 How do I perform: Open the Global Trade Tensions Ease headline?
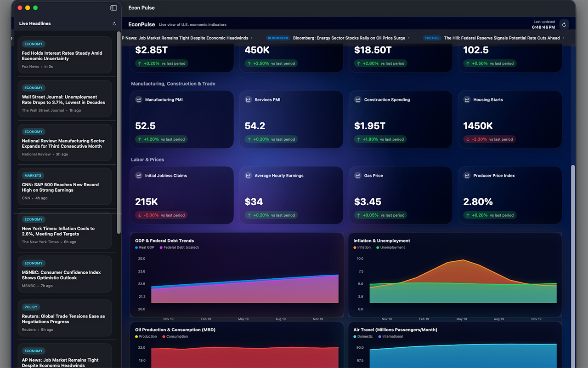pyautogui.click(x=65, y=318)
